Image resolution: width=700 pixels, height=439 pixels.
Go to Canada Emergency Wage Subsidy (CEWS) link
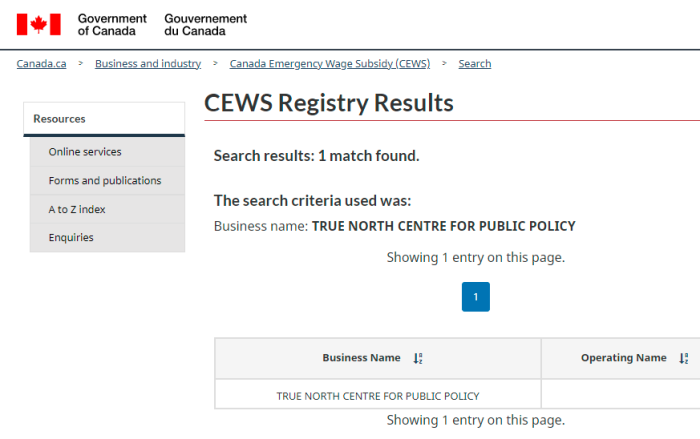click(x=330, y=64)
